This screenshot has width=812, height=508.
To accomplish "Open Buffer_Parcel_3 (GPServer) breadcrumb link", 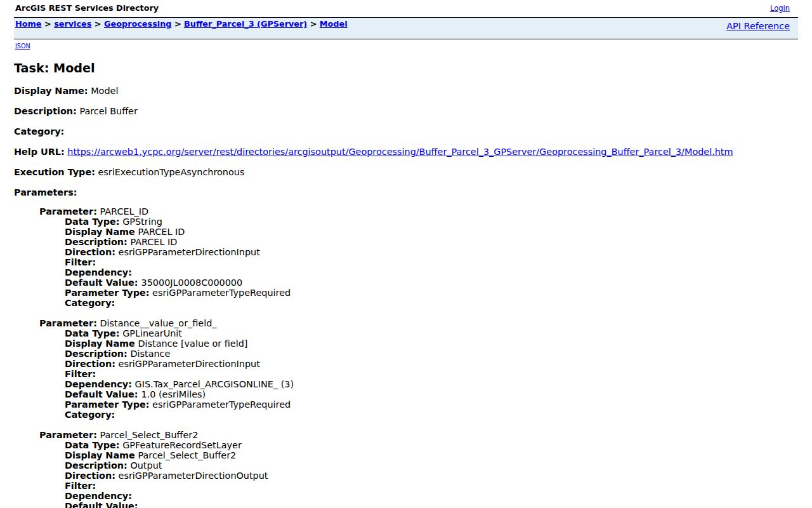I will coord(246,24).
